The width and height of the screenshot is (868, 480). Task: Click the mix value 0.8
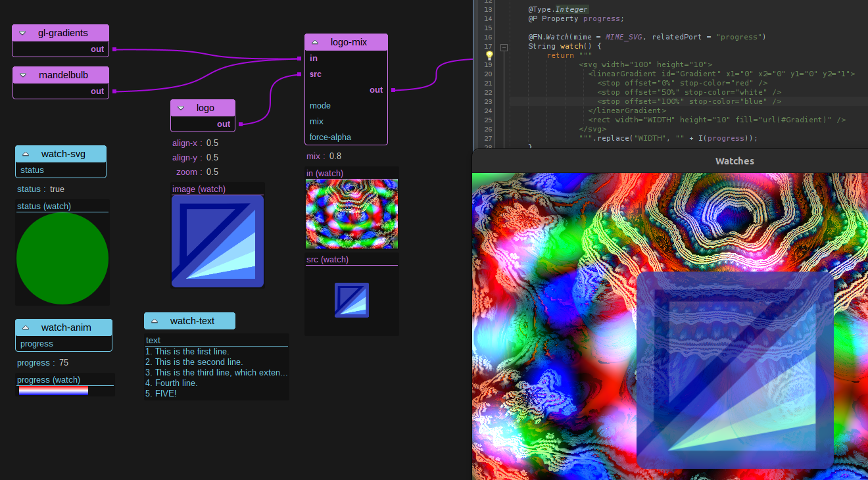[335, 156]
